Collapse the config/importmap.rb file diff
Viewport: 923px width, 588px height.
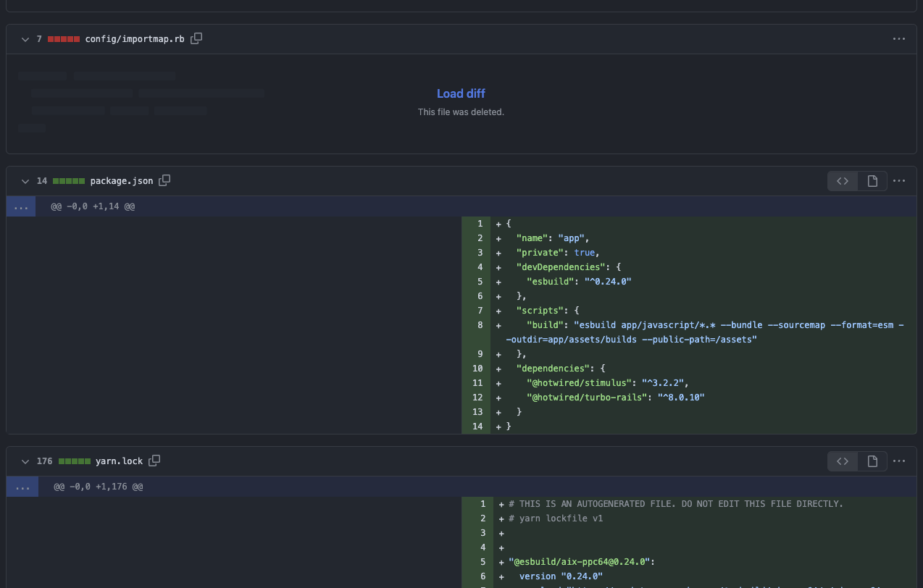click(25, 39)
